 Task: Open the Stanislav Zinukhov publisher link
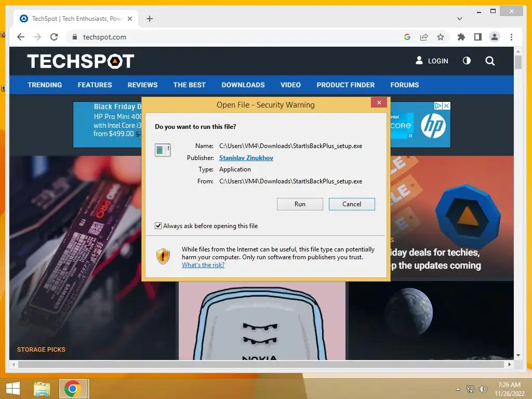coord(246,158)
